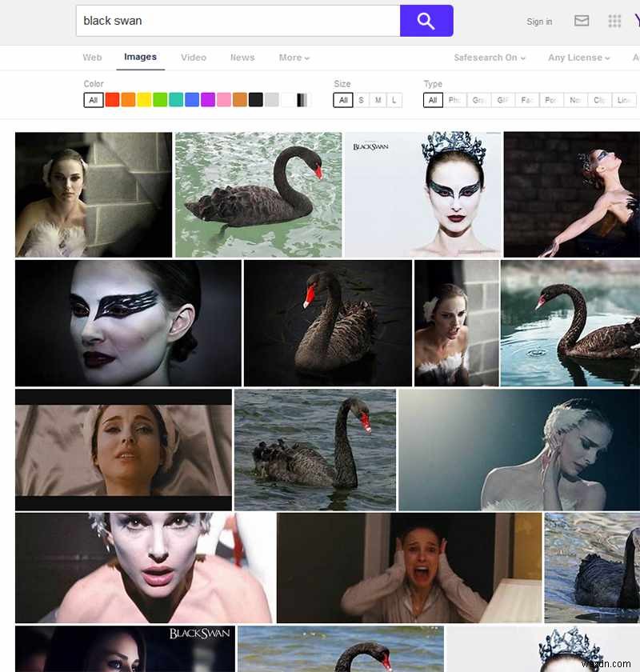Open the Any License dropdown
The width and height of the screenshot is (640, 672).
pos(577,58)
